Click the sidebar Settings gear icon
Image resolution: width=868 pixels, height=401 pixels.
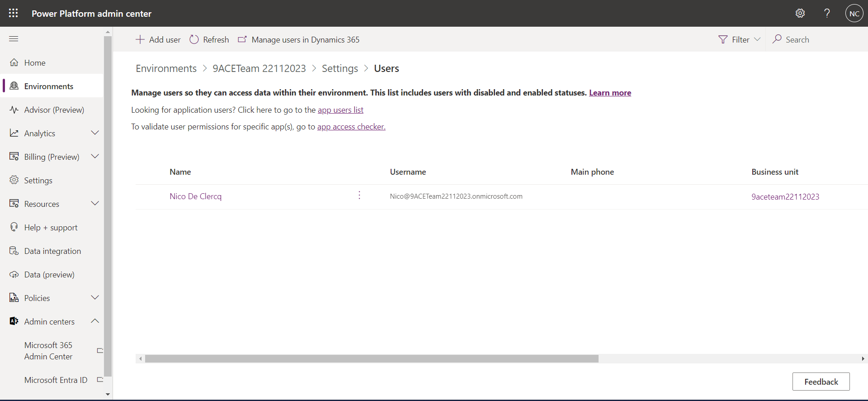click(14, 180)
